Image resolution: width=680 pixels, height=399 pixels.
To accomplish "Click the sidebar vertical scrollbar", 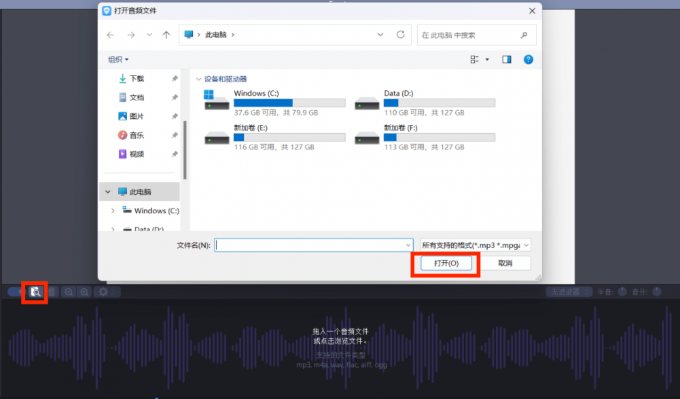I will [x=185, y=150].
